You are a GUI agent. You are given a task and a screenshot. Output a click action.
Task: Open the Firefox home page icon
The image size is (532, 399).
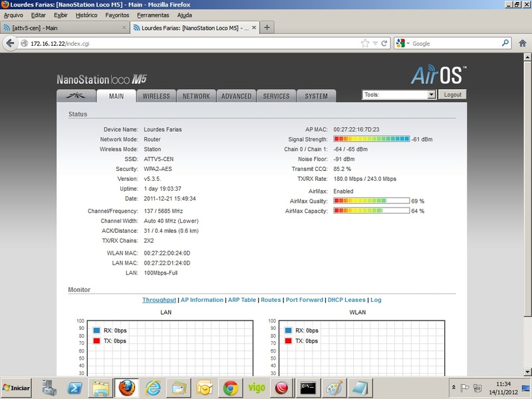tap(523, 43)
